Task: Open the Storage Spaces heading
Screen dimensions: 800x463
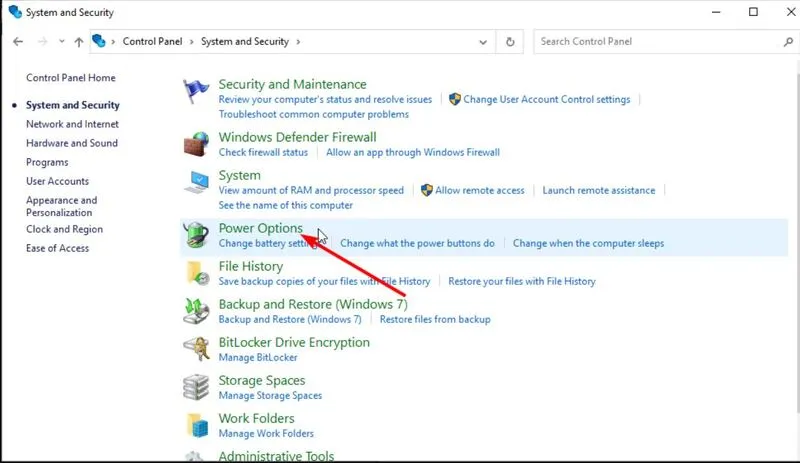Action: [262, 380]
